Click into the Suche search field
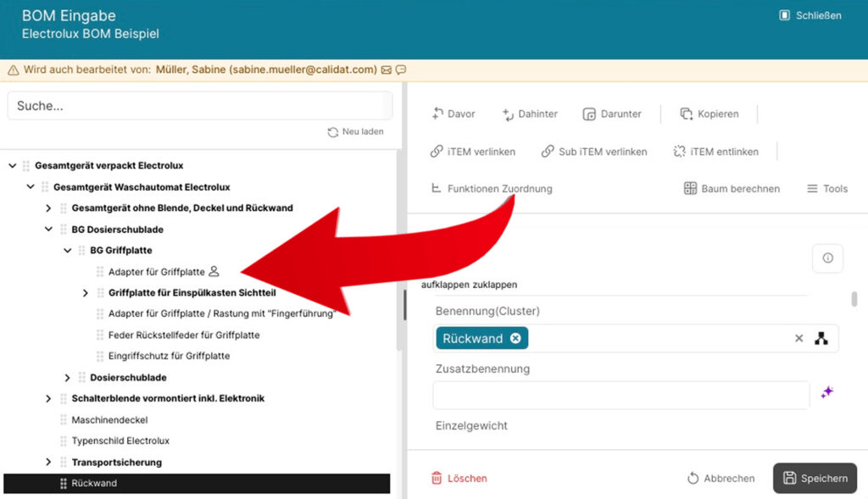868x499 pixels. pyautogui.click(x=200, y=106)
